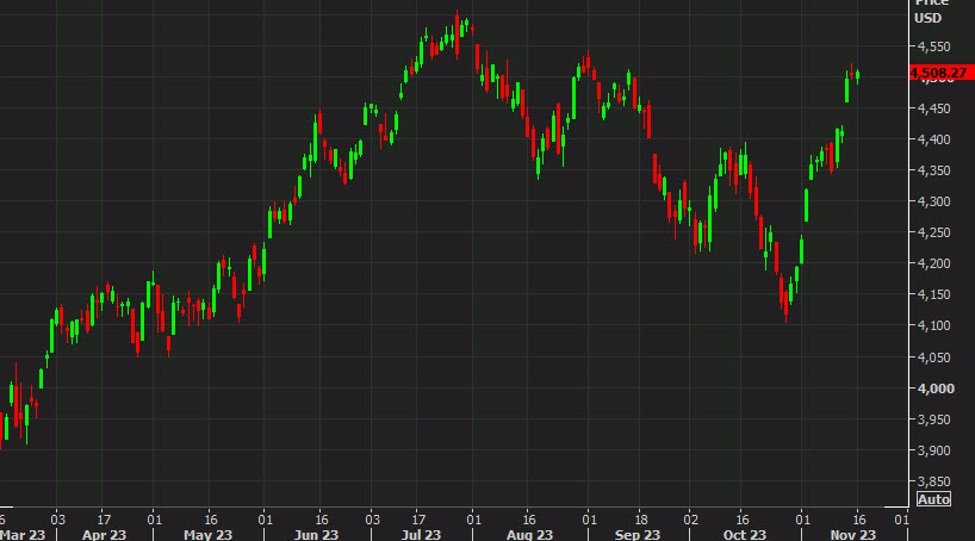Choose the Mar 23 month label
This screenshot has height=541, width=975.
click(20, 534)
